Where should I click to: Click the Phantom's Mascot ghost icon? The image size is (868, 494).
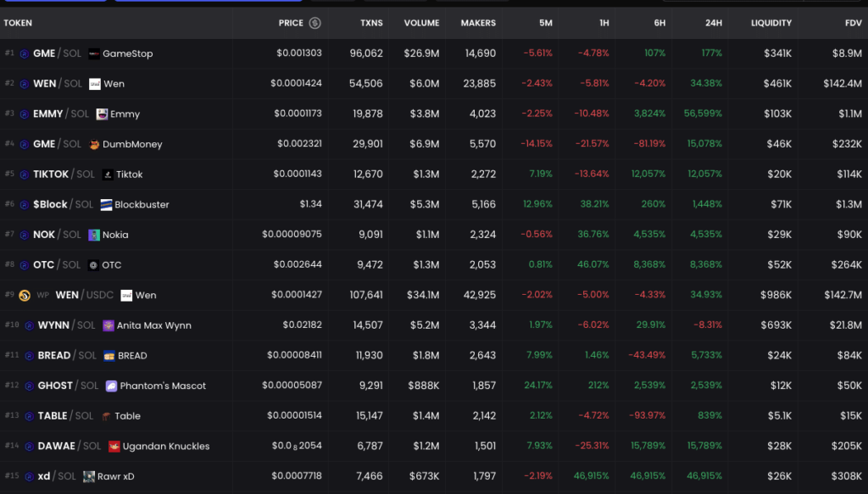point(112,386)
